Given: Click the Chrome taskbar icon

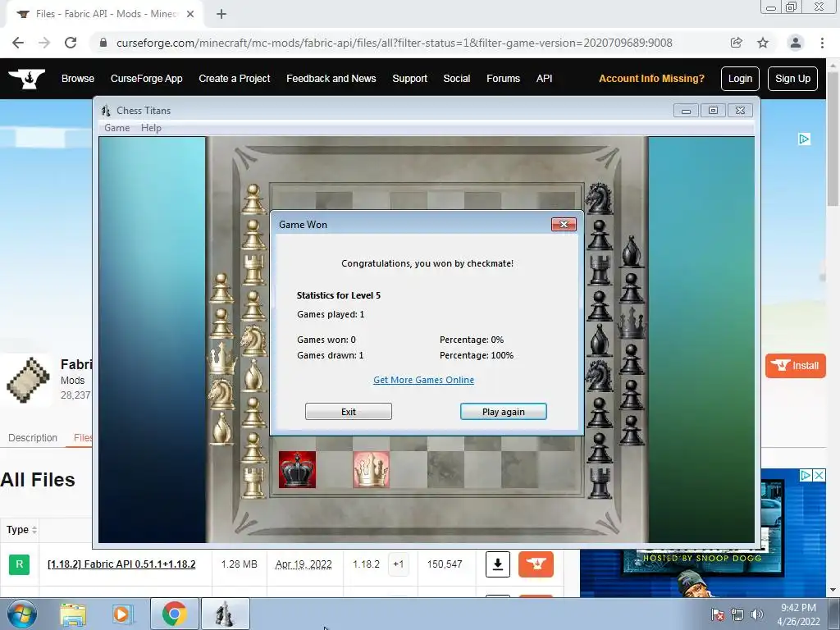Looking at the screenshot, I should point(174,614).
